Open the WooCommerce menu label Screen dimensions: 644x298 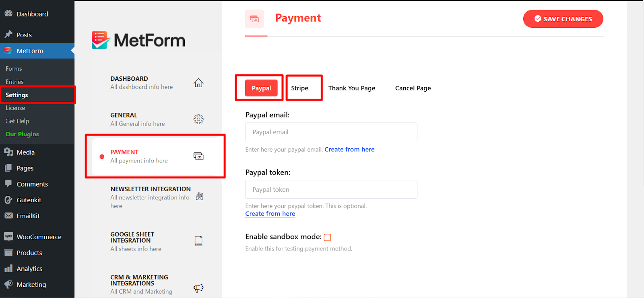tap(39, 237)
